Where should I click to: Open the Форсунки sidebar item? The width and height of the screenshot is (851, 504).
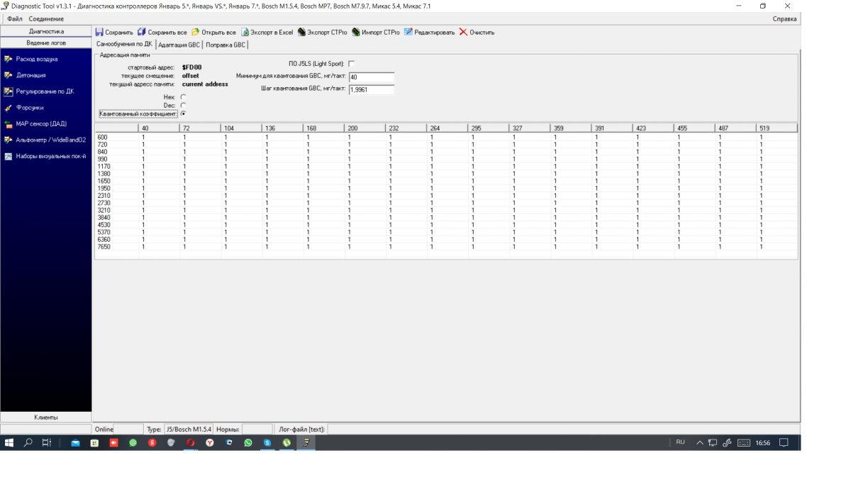point(30,107)
